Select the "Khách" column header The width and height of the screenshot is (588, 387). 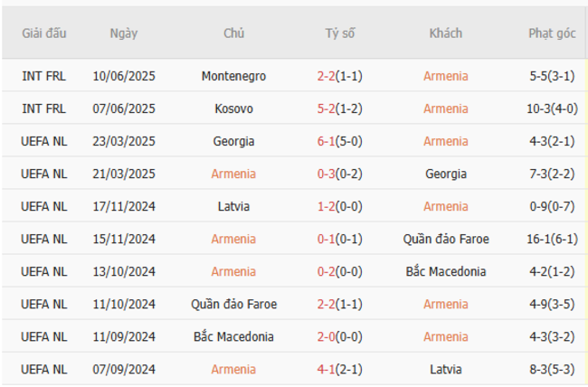445,33
